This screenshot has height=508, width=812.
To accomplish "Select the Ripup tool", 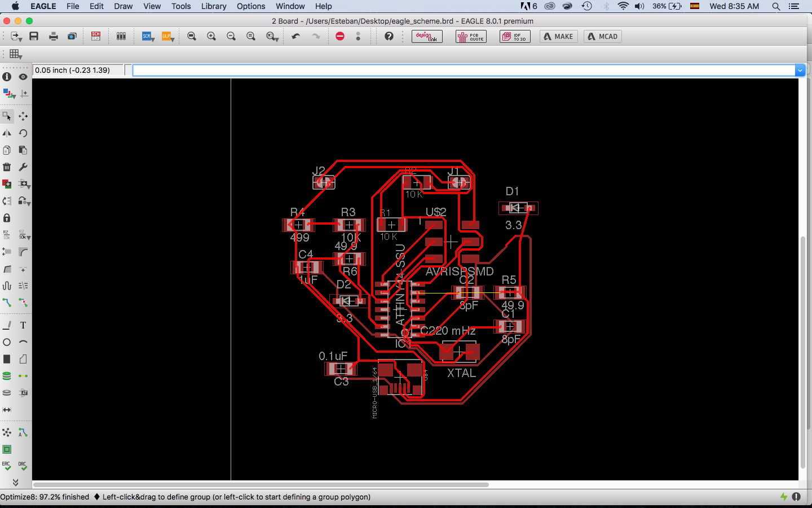I will 23,303.
